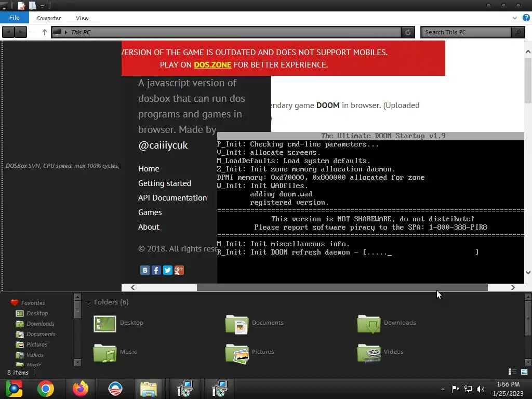Open the View ribbon tab
Image resolution: width=532 pixels, height=399 pixels.
point(82,18)
